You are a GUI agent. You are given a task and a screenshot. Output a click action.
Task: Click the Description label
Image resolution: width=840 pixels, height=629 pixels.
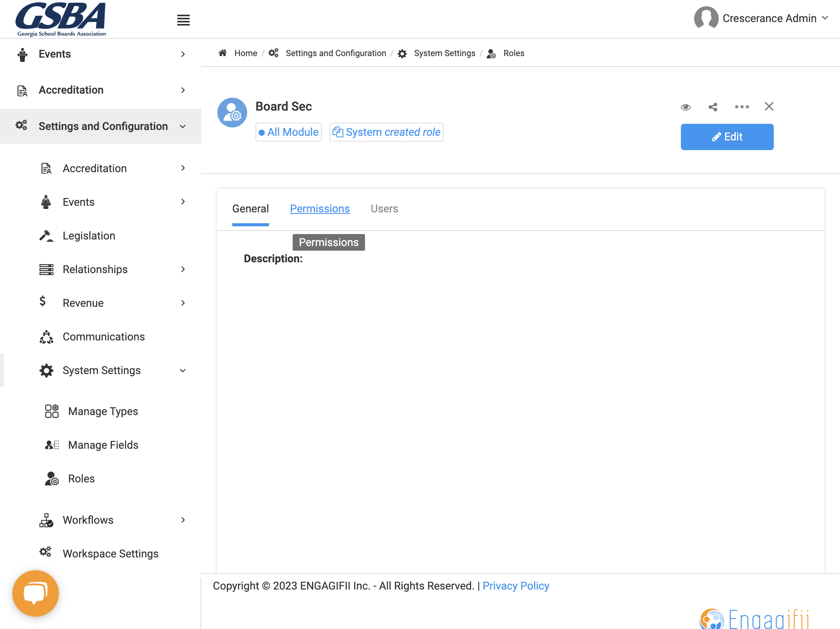(x=273, y=258)
